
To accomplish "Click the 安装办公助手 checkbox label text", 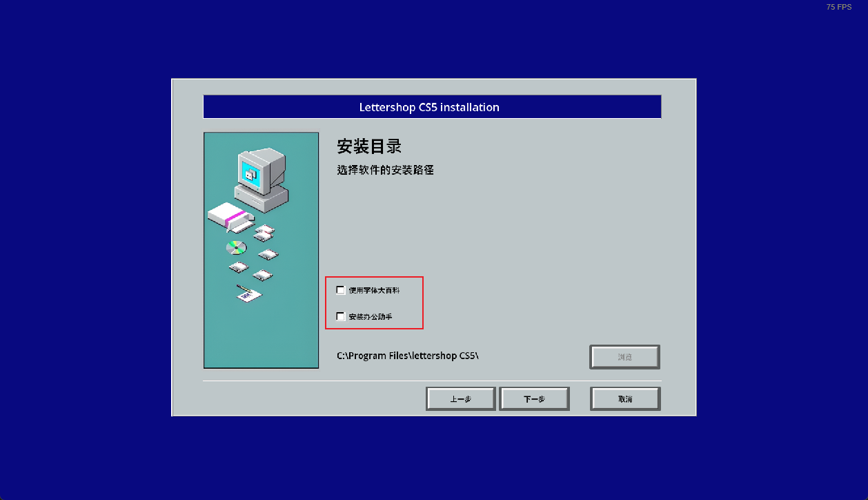I will (371, 317).
